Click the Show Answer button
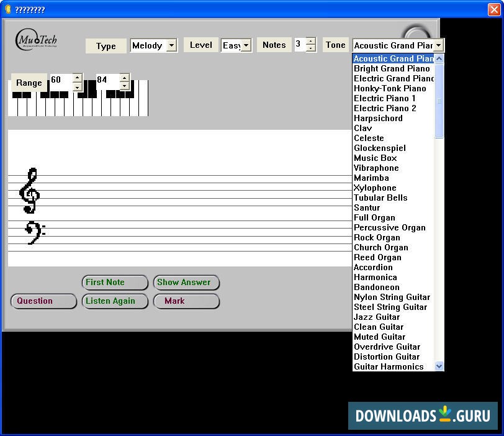The height and width of the screenshot is (436, 504). coord(186,283)
